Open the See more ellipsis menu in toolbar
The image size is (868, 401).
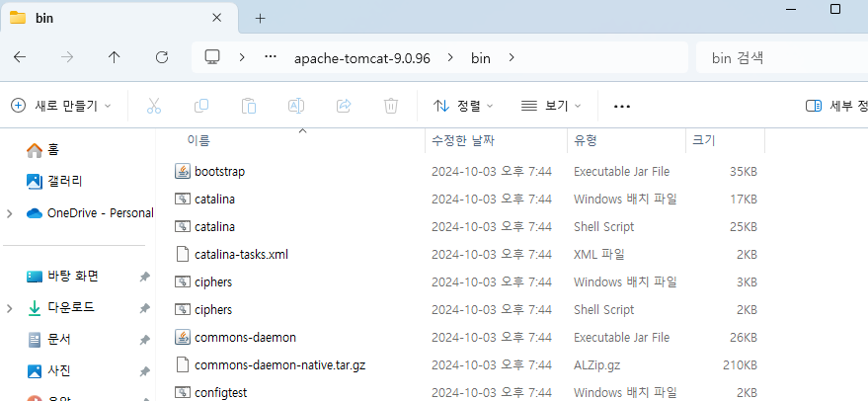point(622,107)
